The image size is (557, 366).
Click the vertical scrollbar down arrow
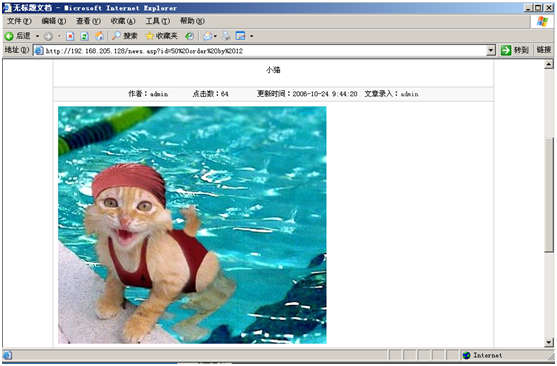548,342
